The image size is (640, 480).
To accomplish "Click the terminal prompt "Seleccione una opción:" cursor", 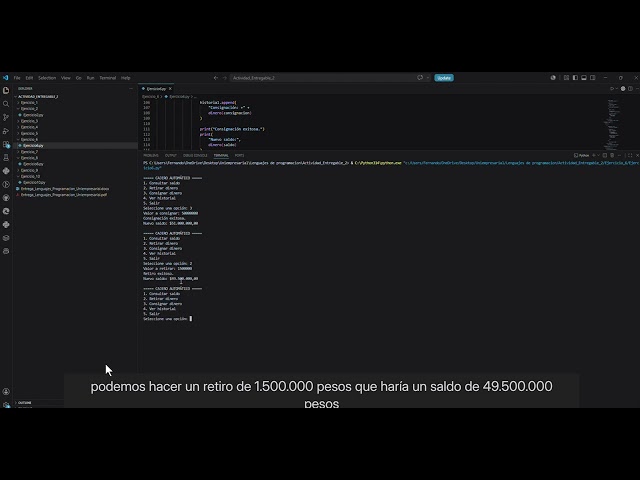I will tap(191, 319).
